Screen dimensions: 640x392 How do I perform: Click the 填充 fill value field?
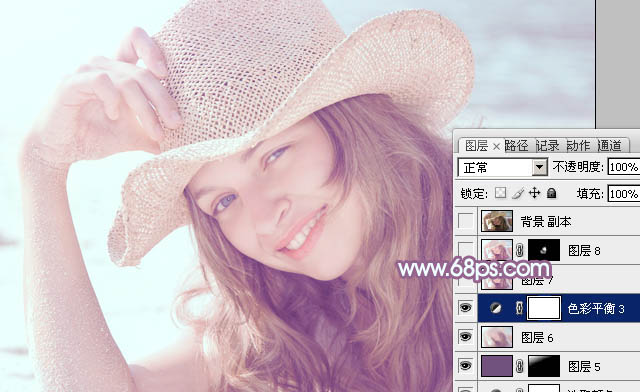point(624,194)
